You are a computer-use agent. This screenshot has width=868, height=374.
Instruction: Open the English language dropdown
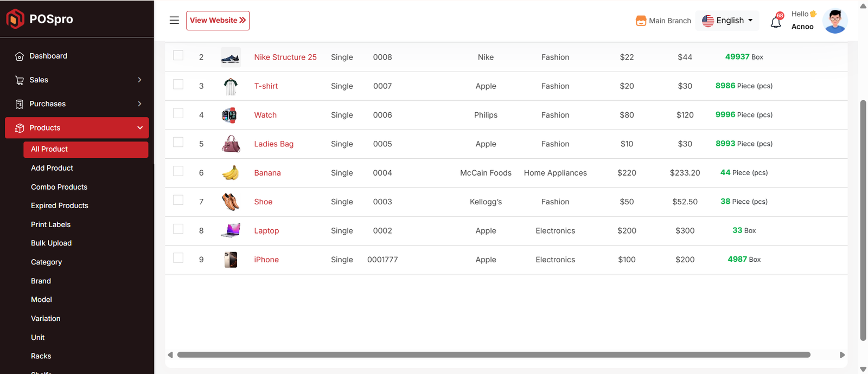(x=727, y=21)
